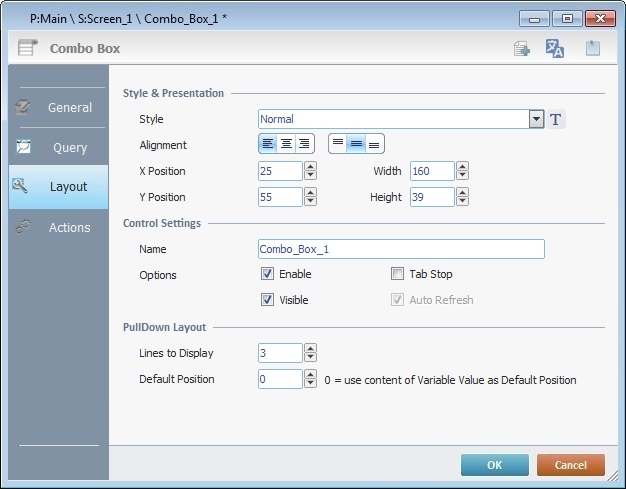
Task: Confirm changes with the OK button
Action: [x=494, y=465]
